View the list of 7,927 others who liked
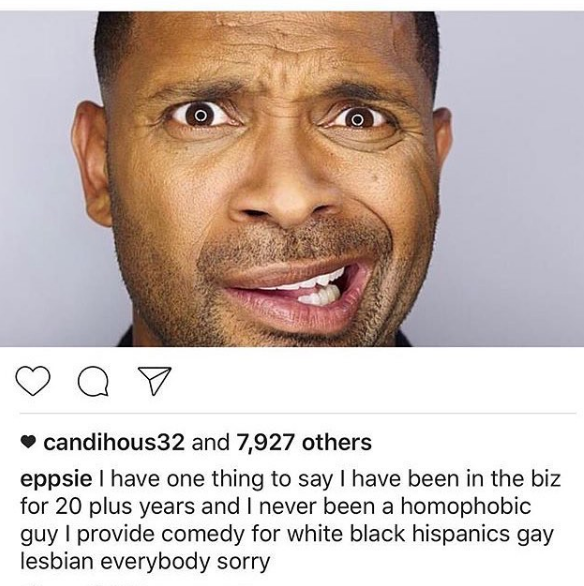The height and width of the screenshot is (586, 584). coord(304,442)
